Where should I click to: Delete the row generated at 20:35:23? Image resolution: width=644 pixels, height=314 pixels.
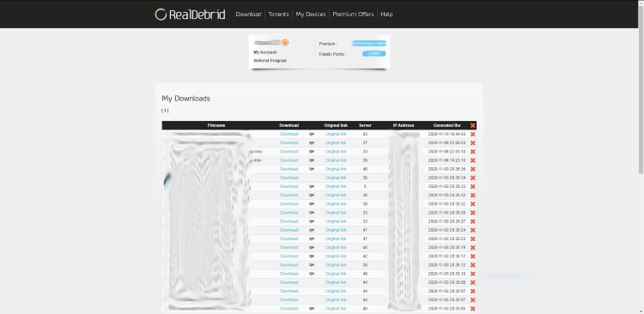point(473,239)
